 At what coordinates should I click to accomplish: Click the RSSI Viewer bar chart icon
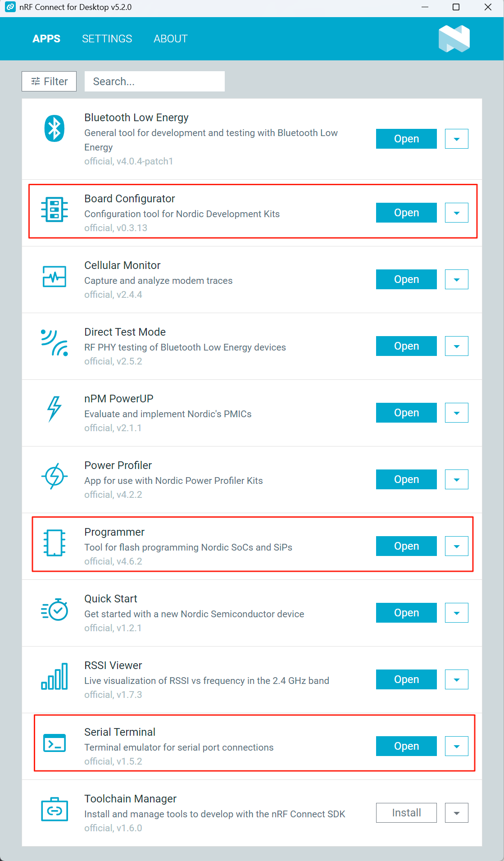[54, 676]
